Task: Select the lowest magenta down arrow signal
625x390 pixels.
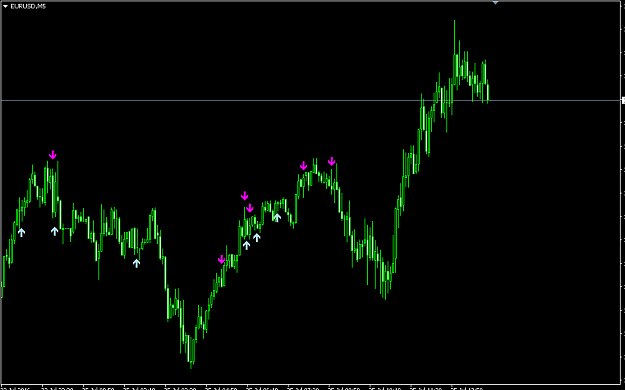Action: click(222, 260)
